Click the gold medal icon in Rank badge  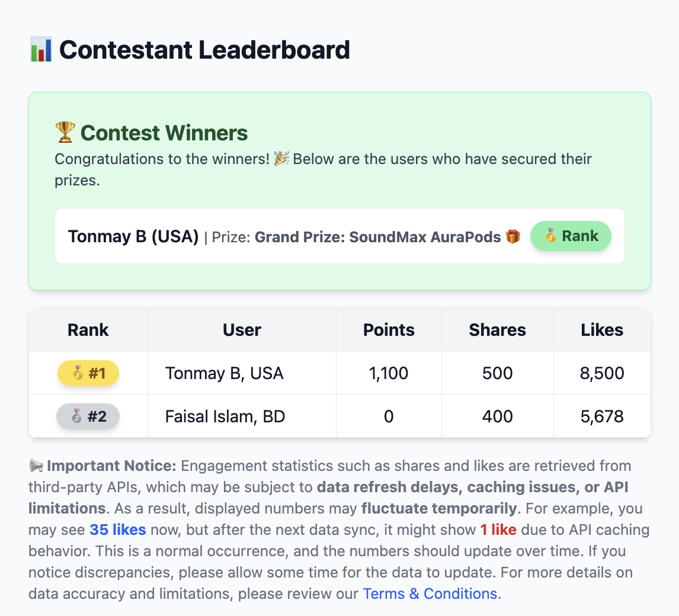click(551, 236)
